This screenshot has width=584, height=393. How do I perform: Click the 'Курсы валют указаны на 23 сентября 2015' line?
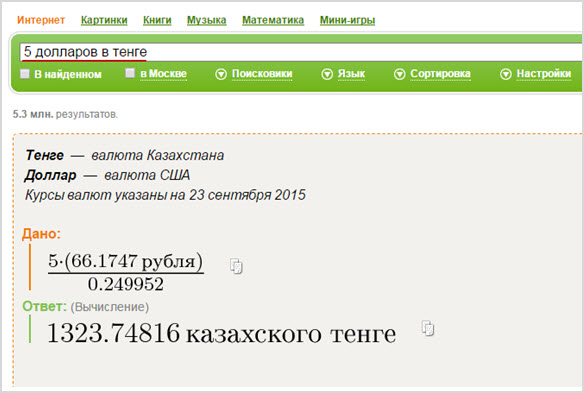[165, 195]
